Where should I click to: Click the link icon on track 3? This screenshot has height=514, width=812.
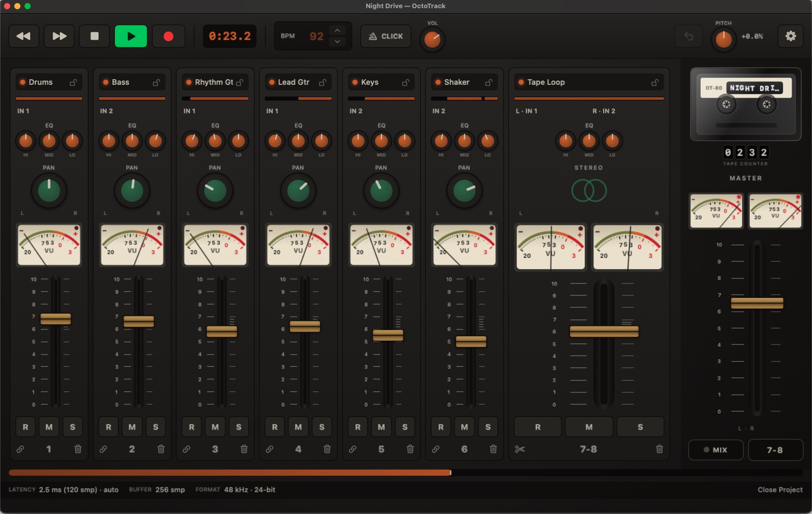[186, 449]
